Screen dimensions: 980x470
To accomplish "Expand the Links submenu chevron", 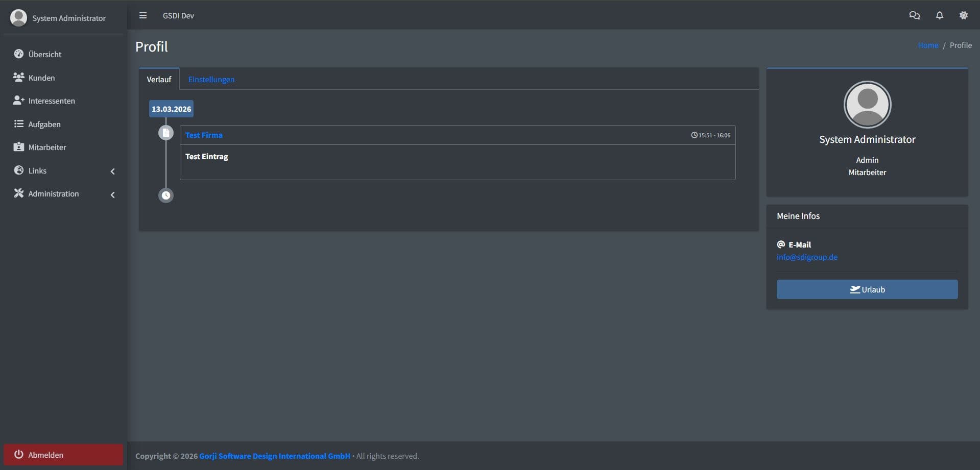I will click(112, 171).
